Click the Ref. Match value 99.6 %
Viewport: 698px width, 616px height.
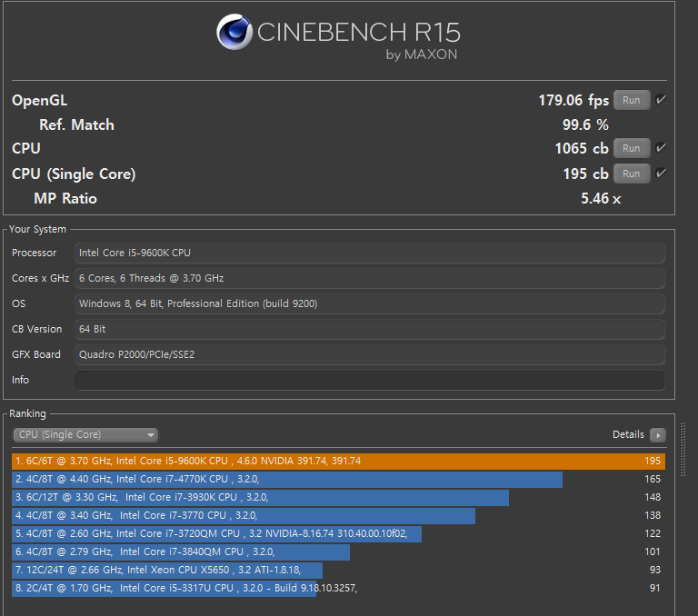point(585,124)
